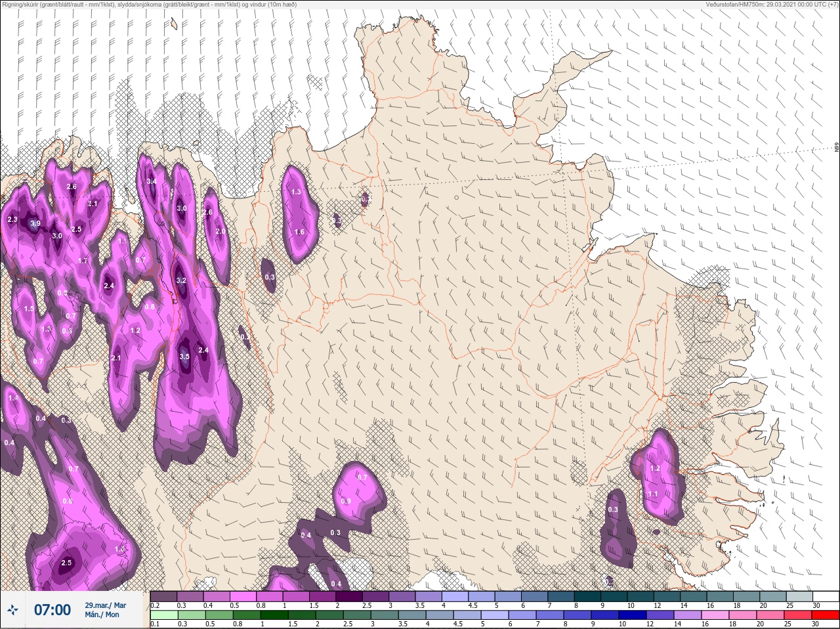This screenshot has height=629, width=840.
Task: Click the 3.2 precipitation value on the map
Action: (182, 280)
